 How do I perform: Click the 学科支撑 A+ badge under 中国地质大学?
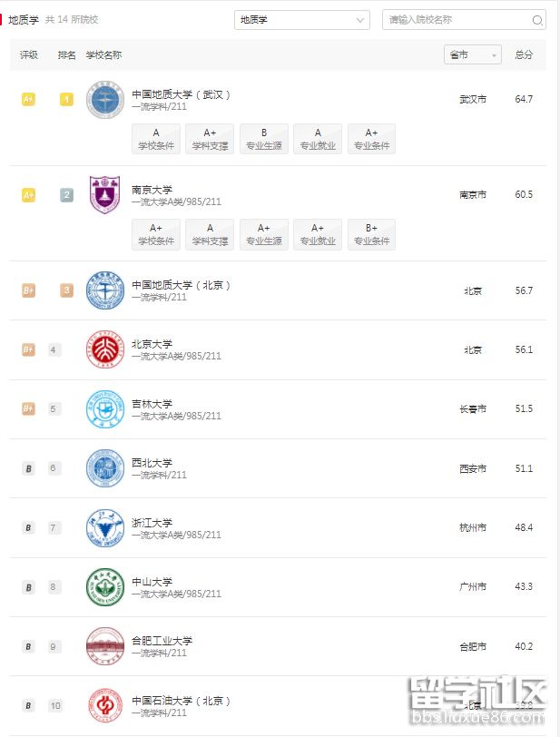(210, 138)
